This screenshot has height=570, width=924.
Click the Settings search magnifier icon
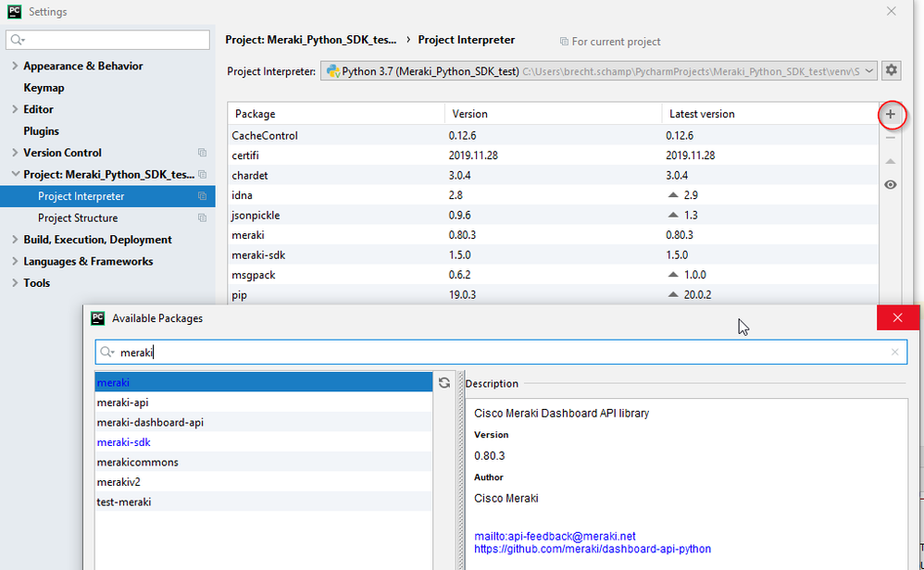pos(17,40)
